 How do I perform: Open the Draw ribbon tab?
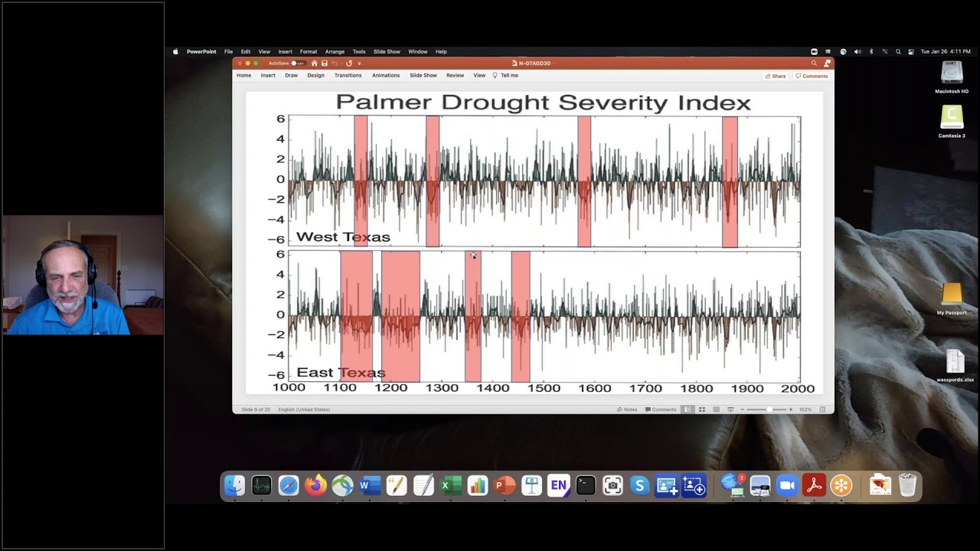tap(291, 76)
